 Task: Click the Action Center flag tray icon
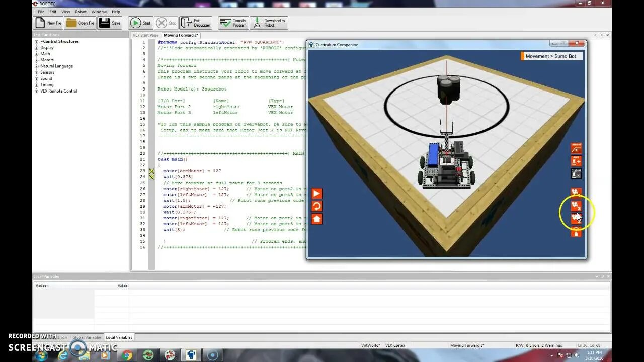pyautogui.click(x=561, y=355)
